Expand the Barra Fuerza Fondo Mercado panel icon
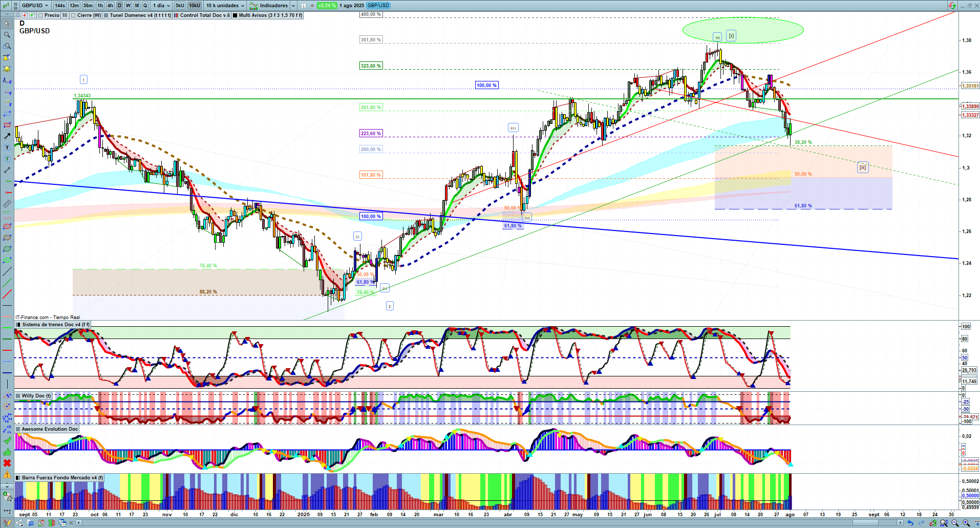 (x=18, y=478)
